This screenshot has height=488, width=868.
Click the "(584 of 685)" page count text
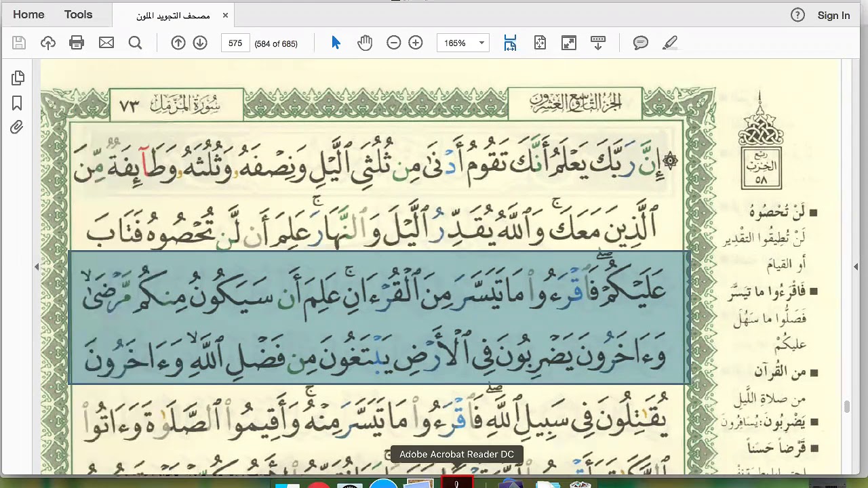point(276,43)
